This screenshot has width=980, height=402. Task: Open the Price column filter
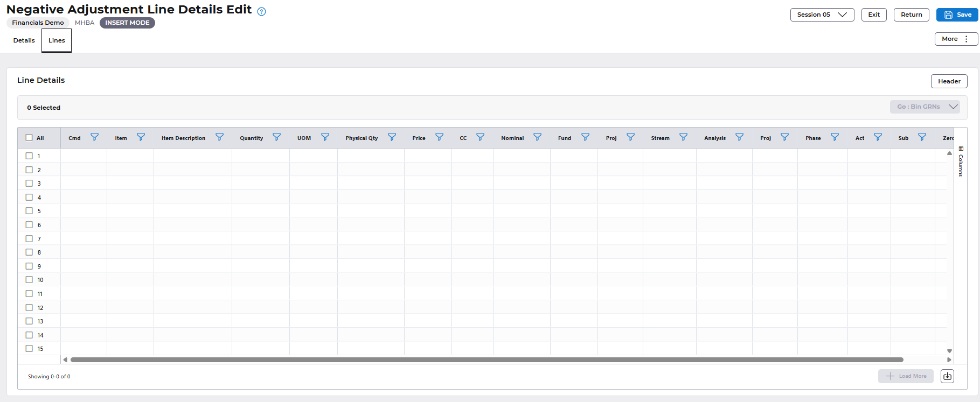439,137
